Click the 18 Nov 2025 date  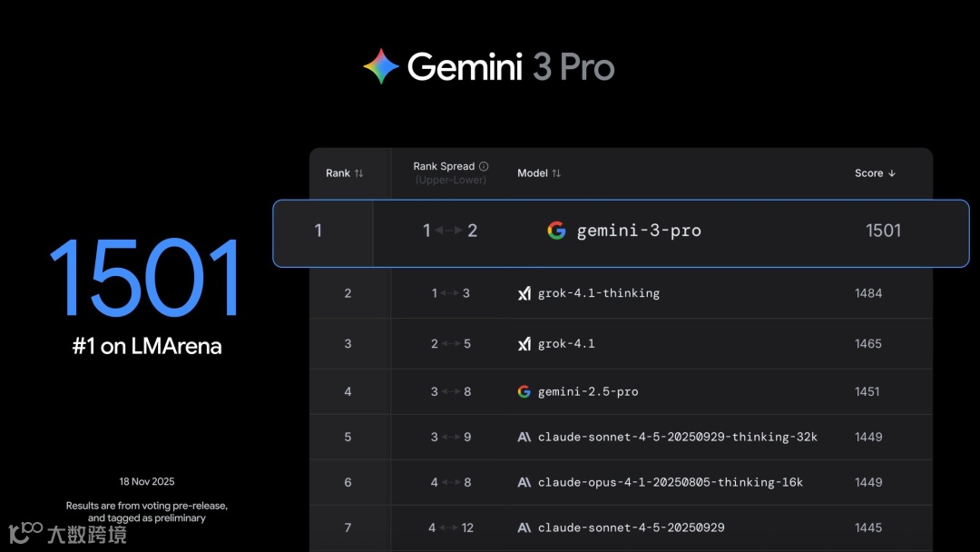(x=147, y=481)
